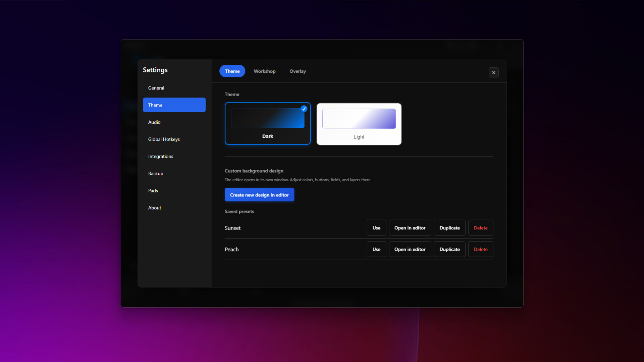Switch to the Overlay tab
644x362 pixels.
pyautogui.click(x=298, y=71)
